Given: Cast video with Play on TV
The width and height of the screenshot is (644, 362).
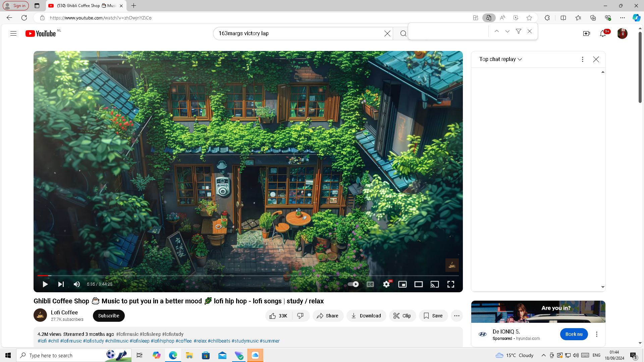Looking at the screenshot, I should [434, 284].
